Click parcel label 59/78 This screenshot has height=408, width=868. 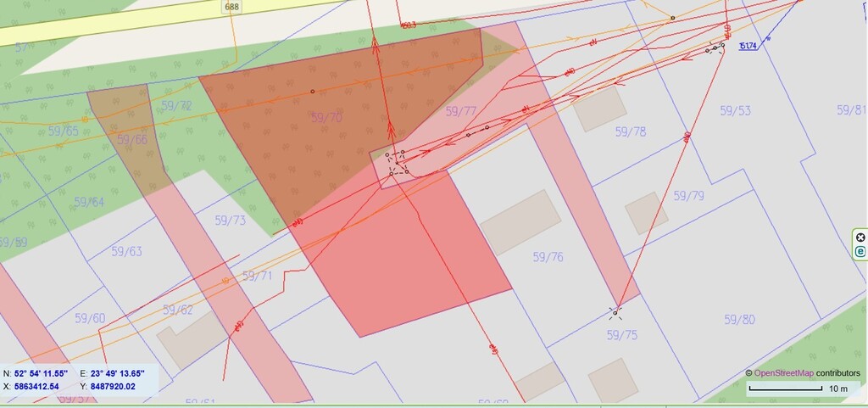tap(631, 131)
